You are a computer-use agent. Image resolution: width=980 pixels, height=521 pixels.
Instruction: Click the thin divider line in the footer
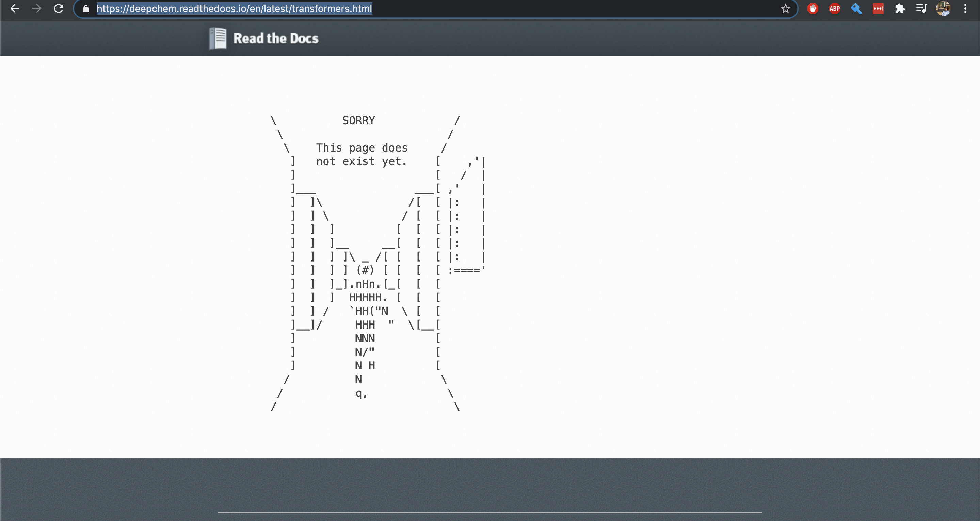click(490, 512)
